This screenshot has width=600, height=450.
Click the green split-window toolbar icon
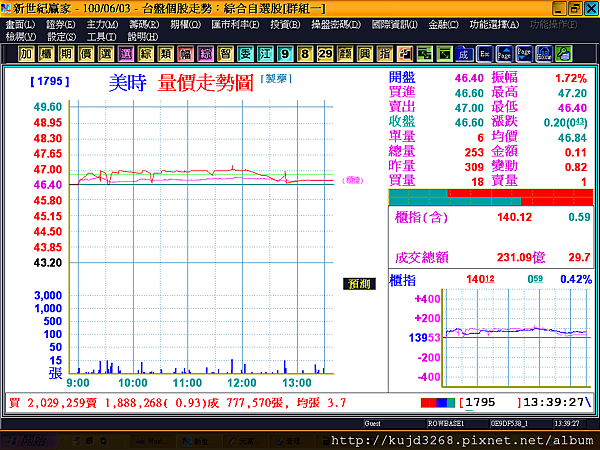[424, 54]
